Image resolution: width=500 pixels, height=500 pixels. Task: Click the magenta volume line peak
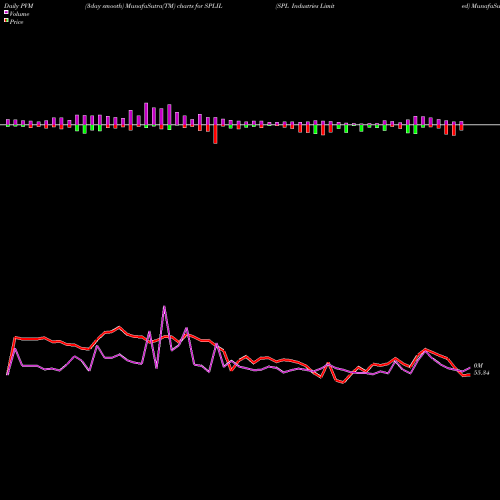click(164, 307)
